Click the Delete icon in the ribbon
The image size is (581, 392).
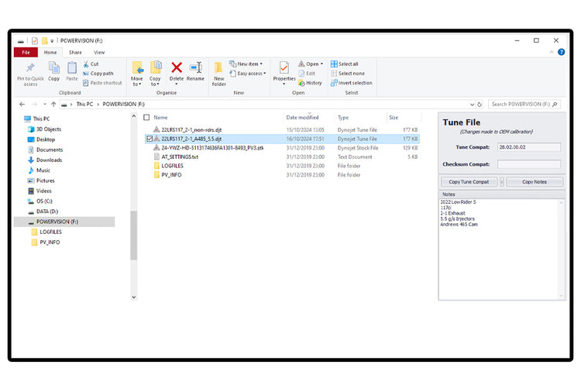pyautogui.click(x=177, y=68)
